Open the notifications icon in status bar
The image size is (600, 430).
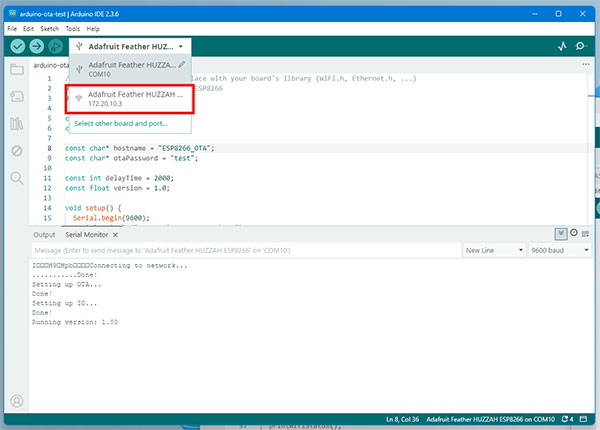[567, 419]
